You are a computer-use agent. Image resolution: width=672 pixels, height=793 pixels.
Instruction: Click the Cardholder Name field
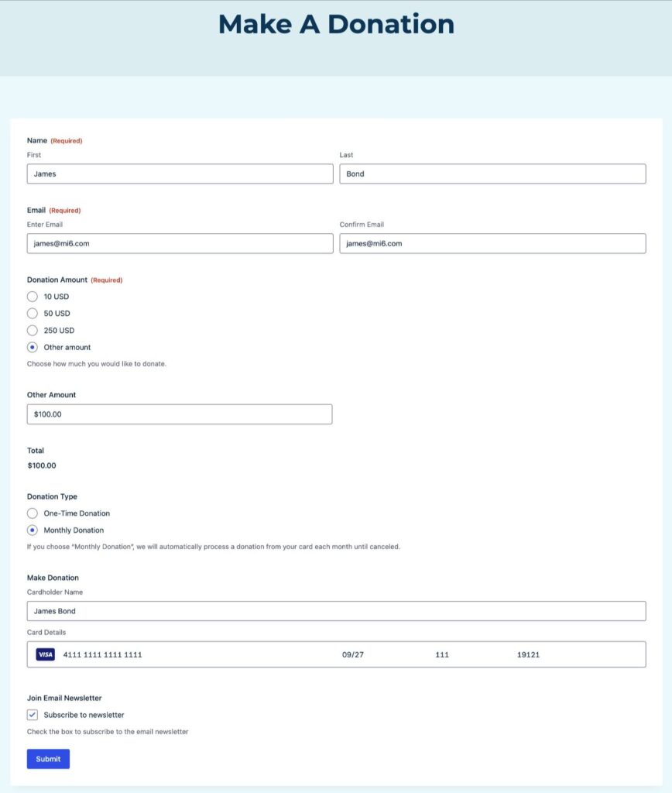pyautogui.click(x=336, y=611)
